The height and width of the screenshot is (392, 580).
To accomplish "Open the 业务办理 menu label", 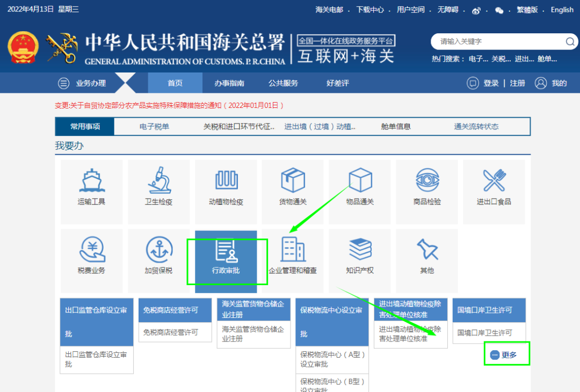I will 91,83.
